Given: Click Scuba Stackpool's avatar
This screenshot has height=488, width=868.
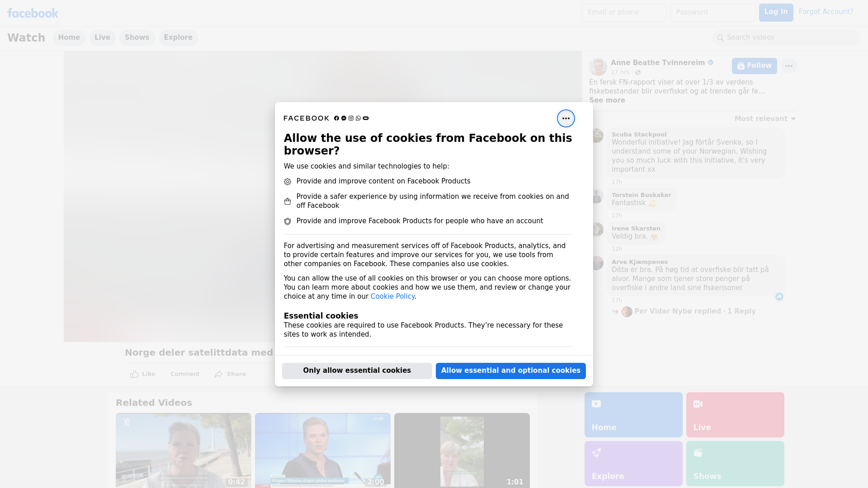Looking at the screenshot, I should click(x=597, y=136).
